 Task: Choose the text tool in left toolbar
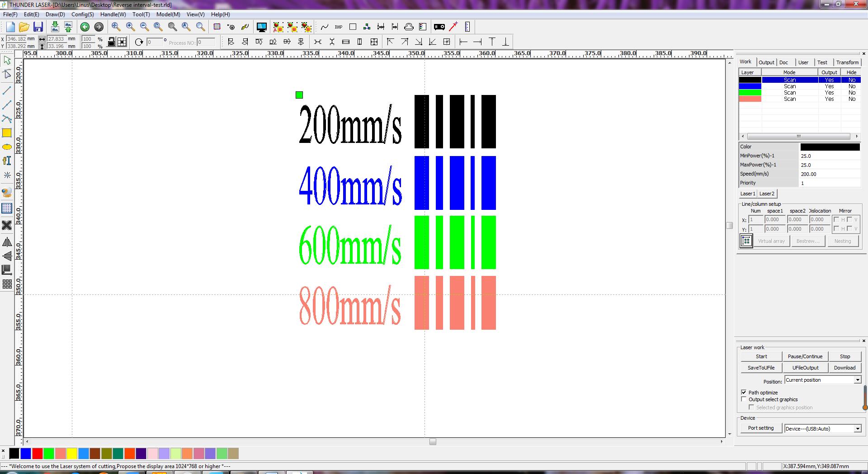pos(7,161)
